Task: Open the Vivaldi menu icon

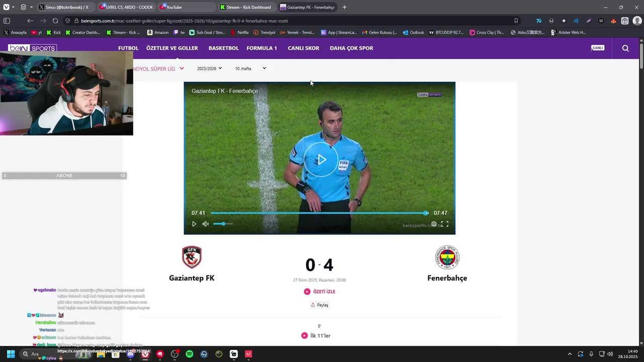Action: 6,7
